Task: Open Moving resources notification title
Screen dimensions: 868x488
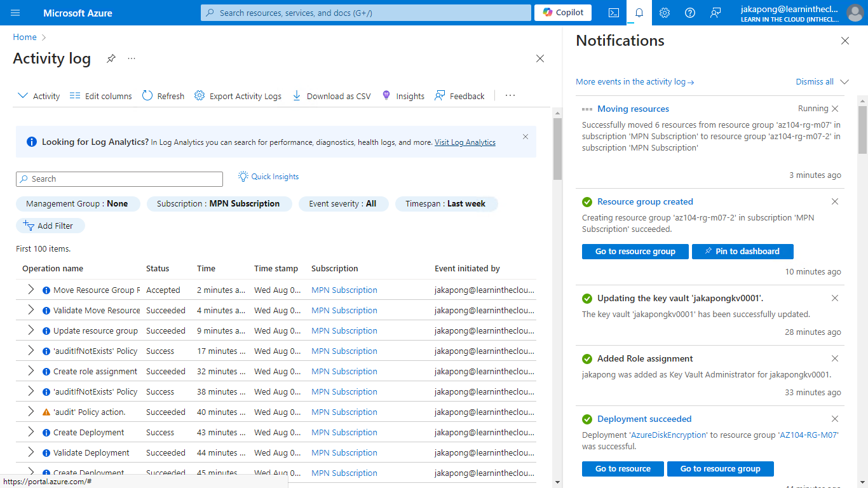Action: point(633,109)
